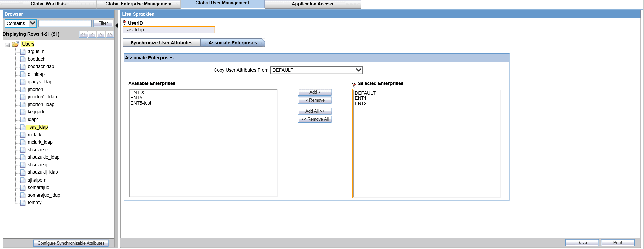Open Global Enterprise Management tab
Viewport: 644px width, 249px height.
coord(138,4)
